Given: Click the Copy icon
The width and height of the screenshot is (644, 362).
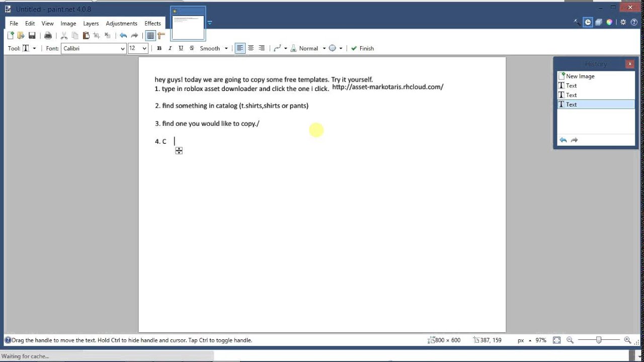Looking at the screenshot, I should 75,35.
